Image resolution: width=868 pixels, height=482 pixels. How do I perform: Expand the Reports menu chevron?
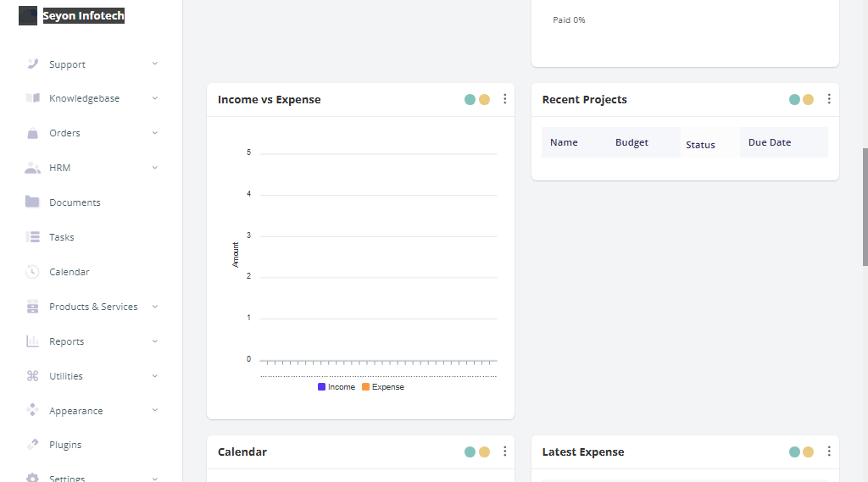[154, 341]
